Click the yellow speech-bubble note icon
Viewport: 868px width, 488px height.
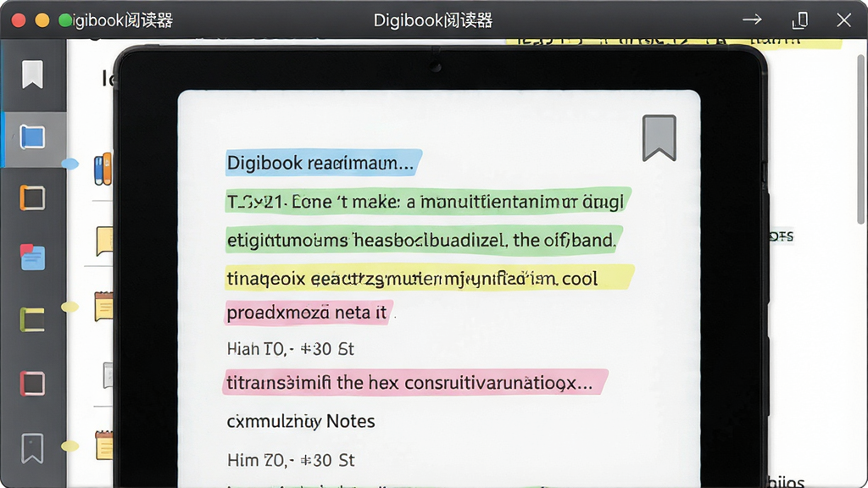click(x=104, y=241)
